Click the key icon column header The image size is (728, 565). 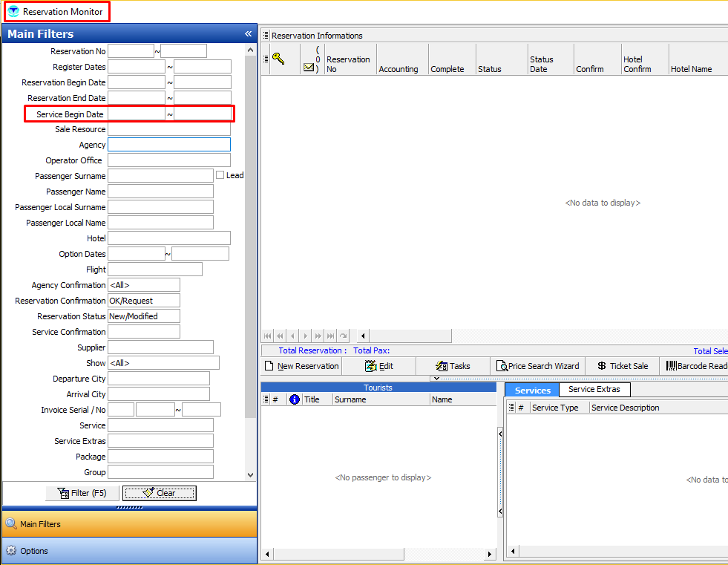[x=279, y=59]
